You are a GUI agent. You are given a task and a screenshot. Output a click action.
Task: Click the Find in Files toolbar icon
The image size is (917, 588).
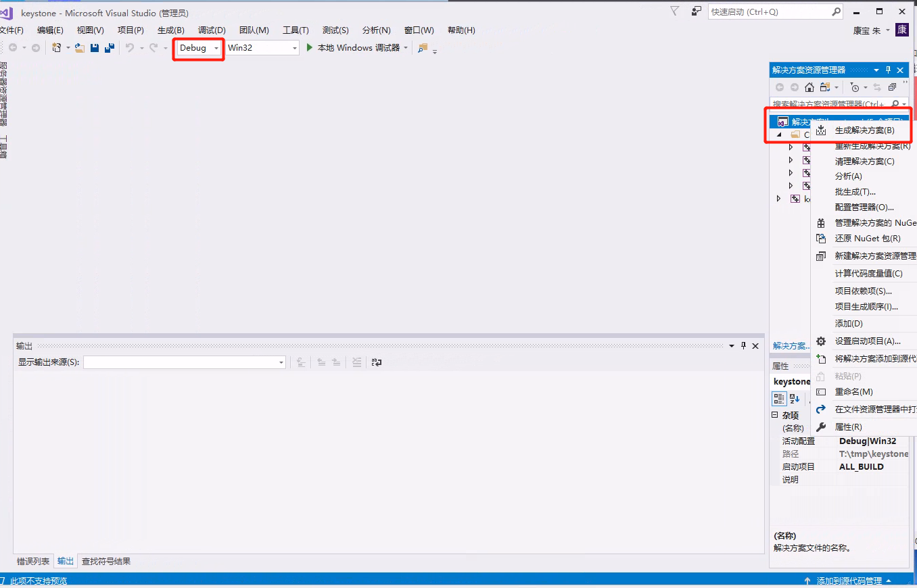[x=423, y=48]
